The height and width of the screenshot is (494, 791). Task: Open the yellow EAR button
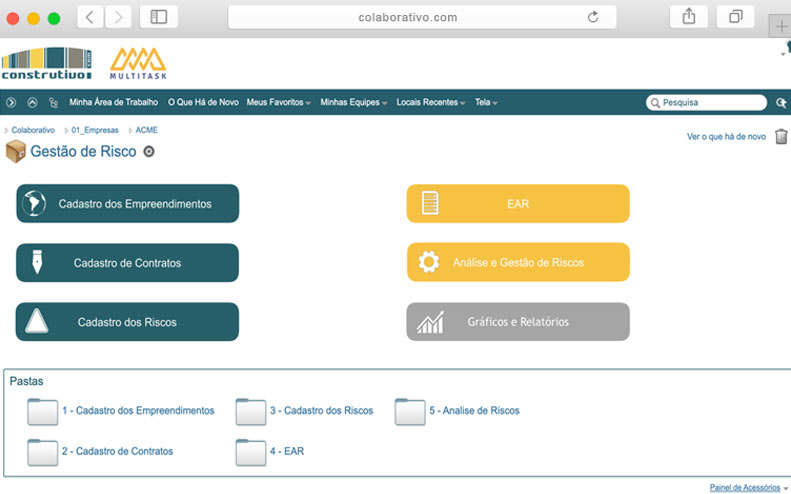point(518,203)
